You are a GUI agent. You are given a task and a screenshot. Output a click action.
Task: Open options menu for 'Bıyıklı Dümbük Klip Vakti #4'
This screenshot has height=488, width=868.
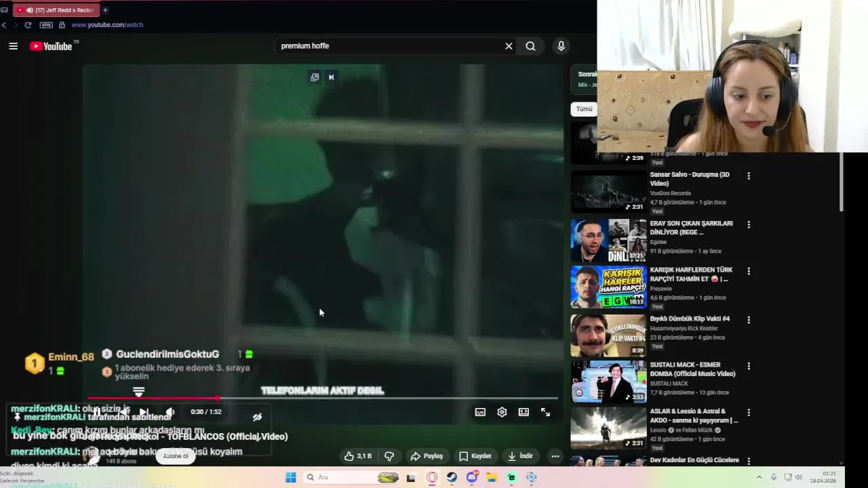[749, 319]
